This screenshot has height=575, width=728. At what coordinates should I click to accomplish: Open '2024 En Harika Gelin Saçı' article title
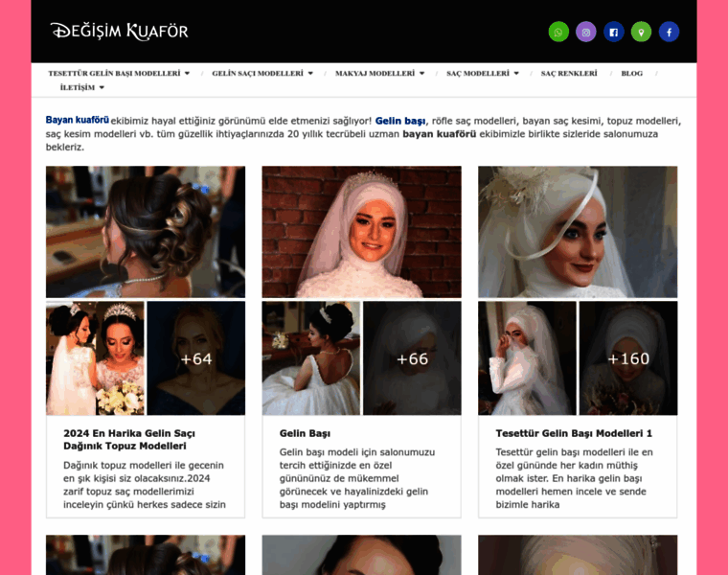[x=129, y=439]
